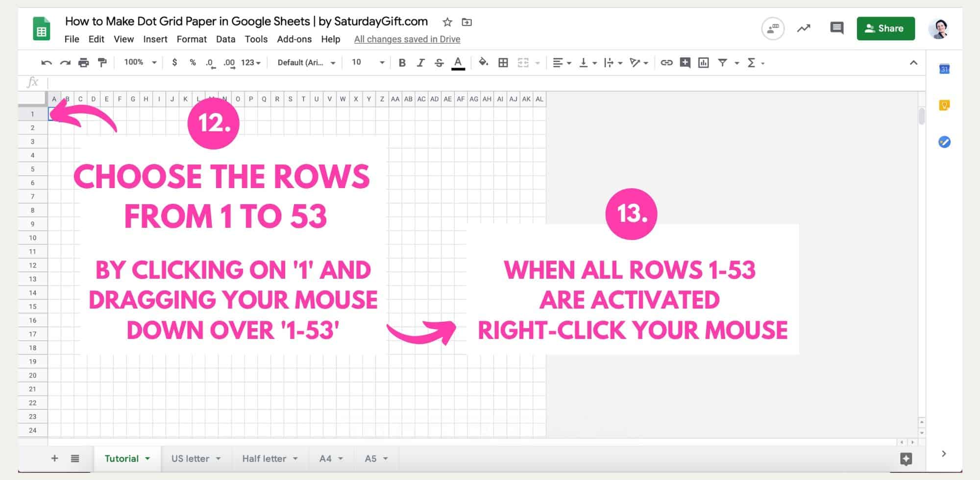Open the Functions (sigma) tool
Viewport: 980px width, 480px height.
click(751, 63)
